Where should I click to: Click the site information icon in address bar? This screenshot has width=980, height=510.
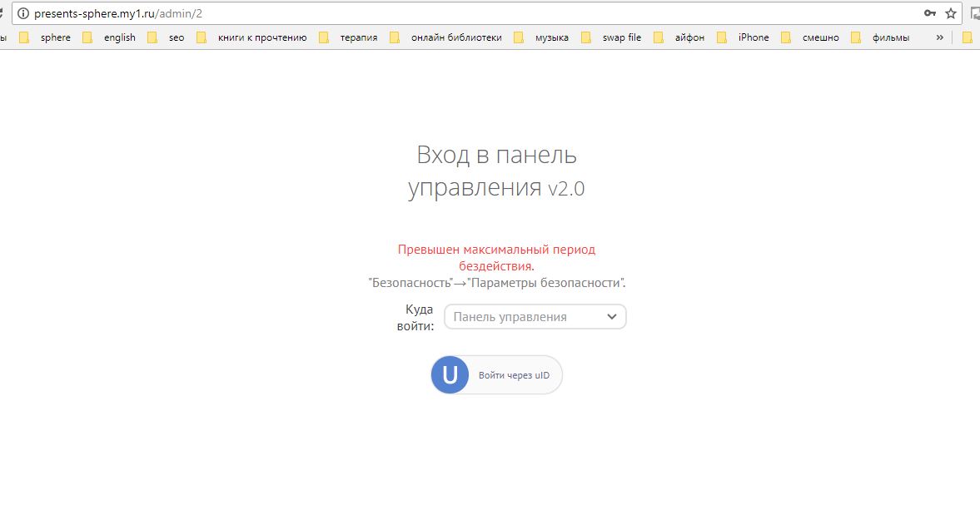tap(23, 13)
